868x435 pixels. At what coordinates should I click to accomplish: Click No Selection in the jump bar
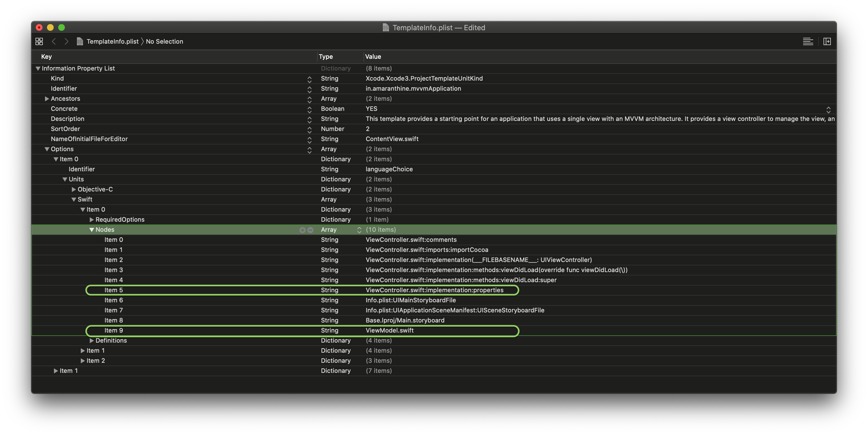164,41
